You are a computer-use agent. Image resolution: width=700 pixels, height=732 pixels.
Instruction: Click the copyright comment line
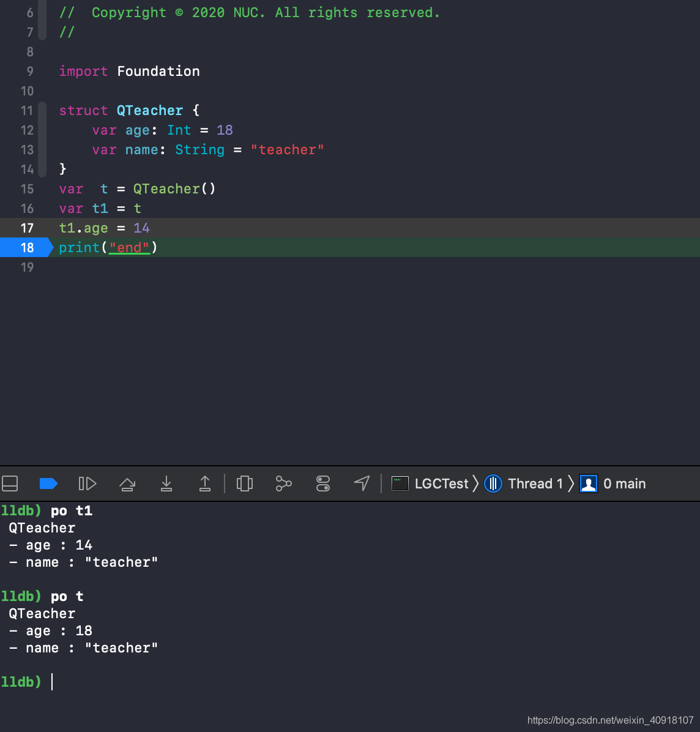pyautogui.click(x=249, y=12)
